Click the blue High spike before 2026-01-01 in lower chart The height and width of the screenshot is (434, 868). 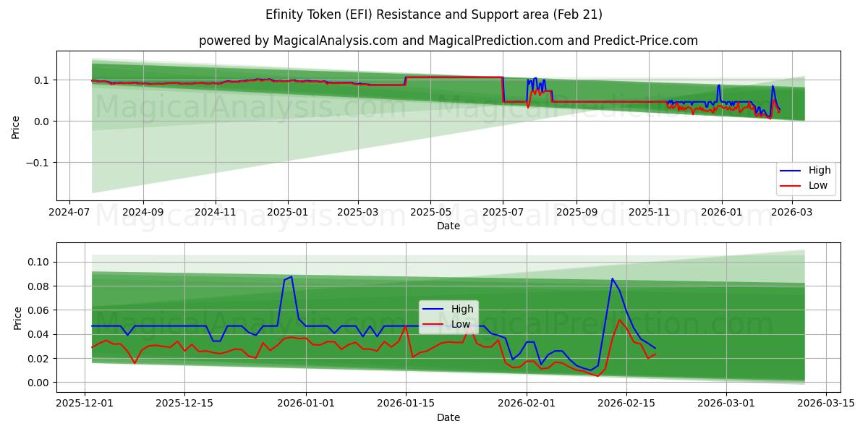coord(291,276)
